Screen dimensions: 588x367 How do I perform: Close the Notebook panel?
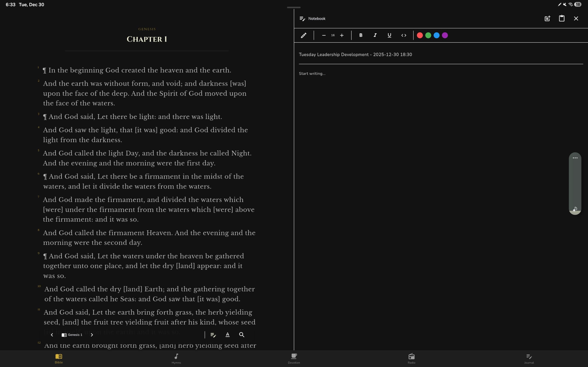(576, 18)
